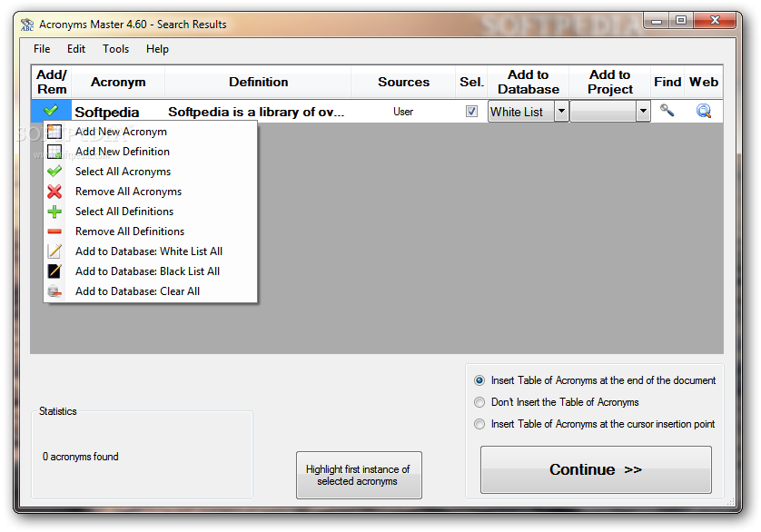Click the Add to Project column header

coord(610,82)
